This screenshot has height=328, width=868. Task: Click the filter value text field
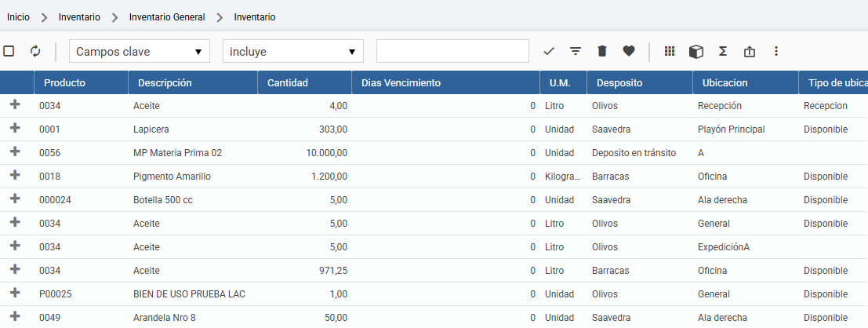coord(453,51)
